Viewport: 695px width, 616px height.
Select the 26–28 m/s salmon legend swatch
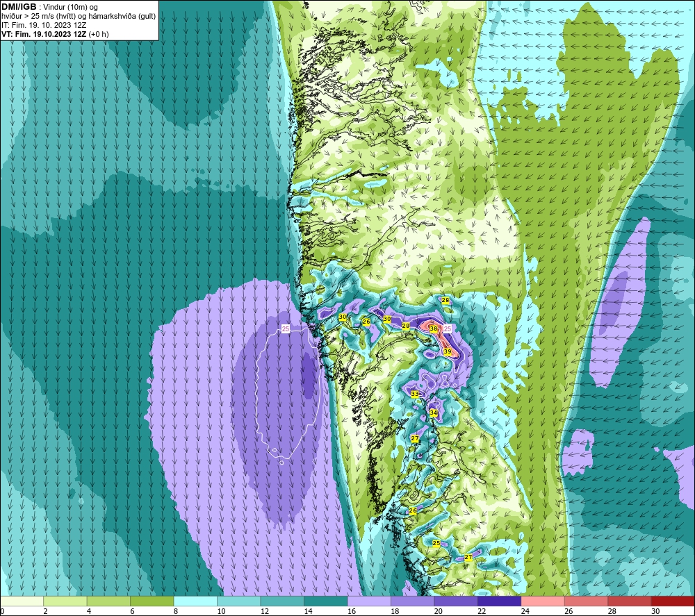pyautogui.click(x=587, y=601)
